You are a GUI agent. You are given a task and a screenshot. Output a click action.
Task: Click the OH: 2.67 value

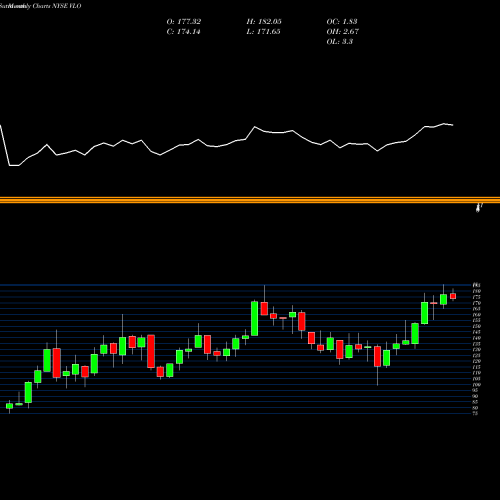[343, 32]
